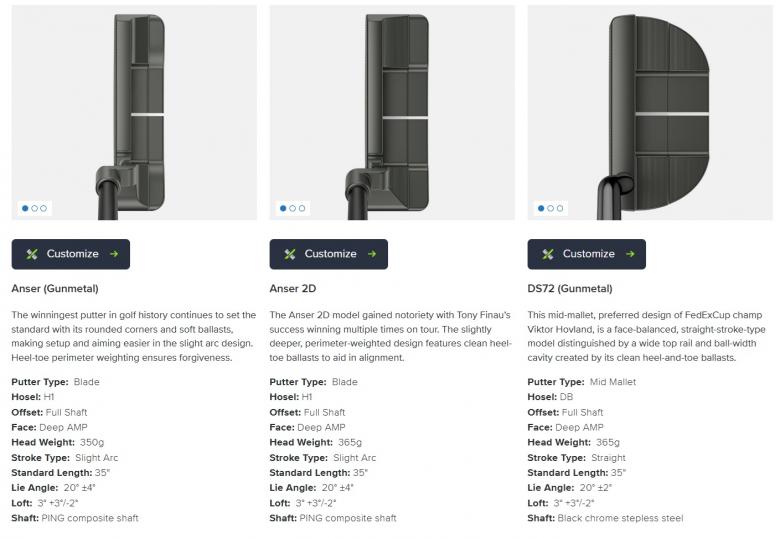780x539 pixels.
Task: Select first carousel dot on Anser (Gunmetal) image
Action: tap(25, 208)
